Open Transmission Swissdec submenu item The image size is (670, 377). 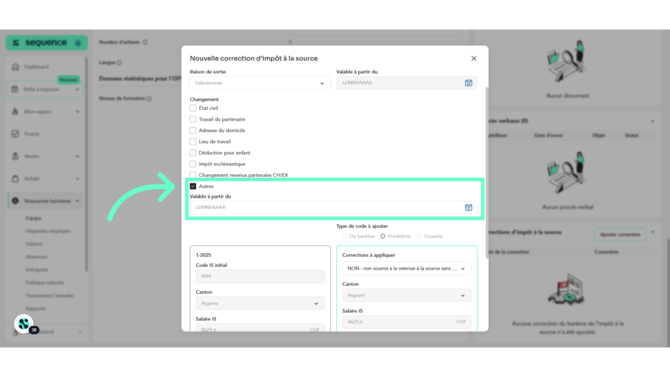tap(50, 295)
